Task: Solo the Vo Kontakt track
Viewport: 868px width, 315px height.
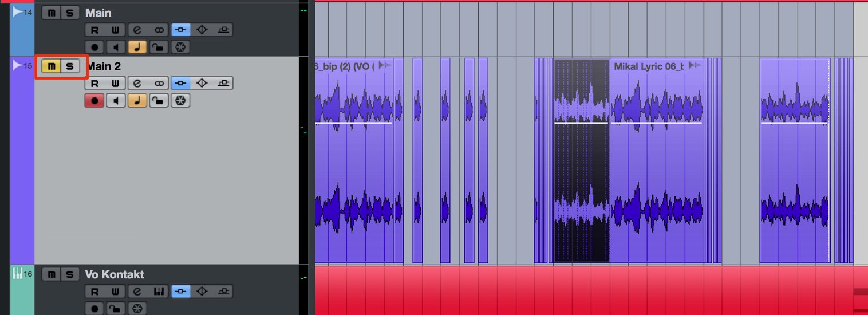Action: [x=70, y=274]
